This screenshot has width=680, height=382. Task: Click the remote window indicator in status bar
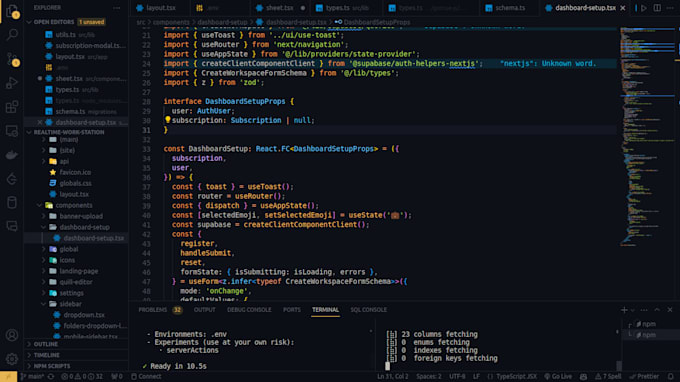(8, 376)
